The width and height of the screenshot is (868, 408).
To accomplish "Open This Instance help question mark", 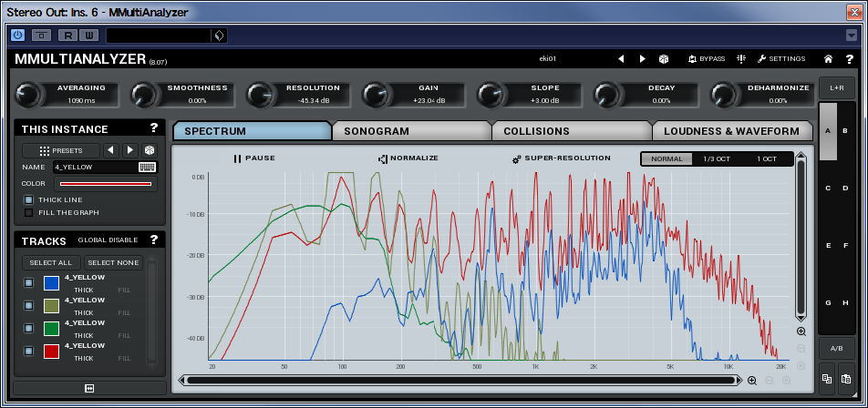I will click(154, 128).
